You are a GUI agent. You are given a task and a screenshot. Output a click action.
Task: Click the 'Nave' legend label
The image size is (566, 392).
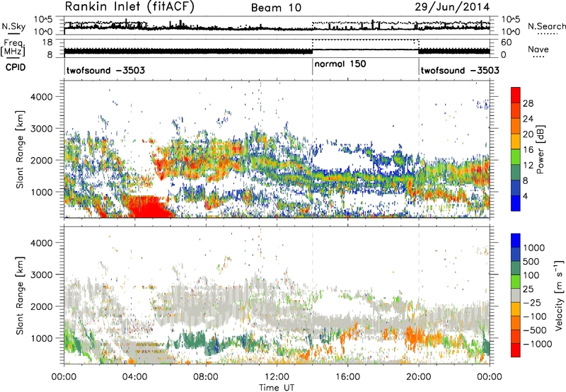(538, 49)
